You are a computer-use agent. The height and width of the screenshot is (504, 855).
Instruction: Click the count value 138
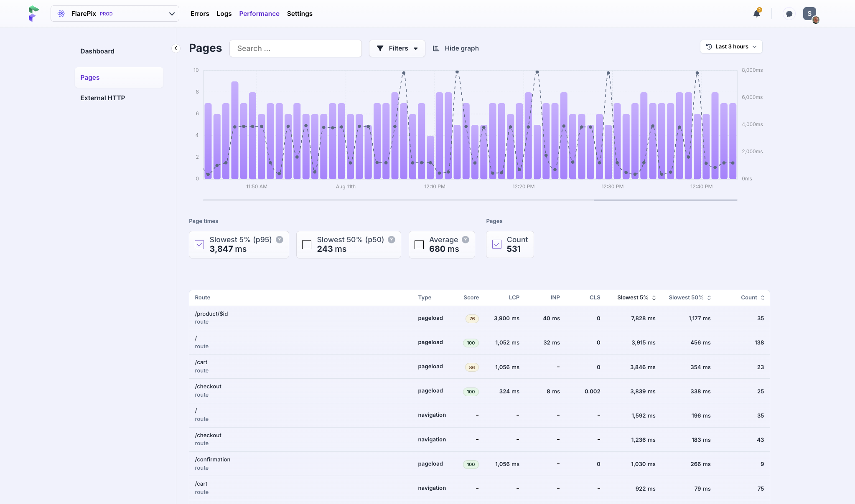(759, 343)
